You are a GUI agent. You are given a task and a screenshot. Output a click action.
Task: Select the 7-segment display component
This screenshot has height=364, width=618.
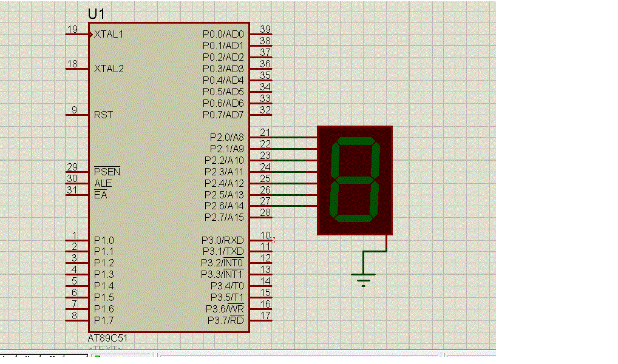[355, 180]
